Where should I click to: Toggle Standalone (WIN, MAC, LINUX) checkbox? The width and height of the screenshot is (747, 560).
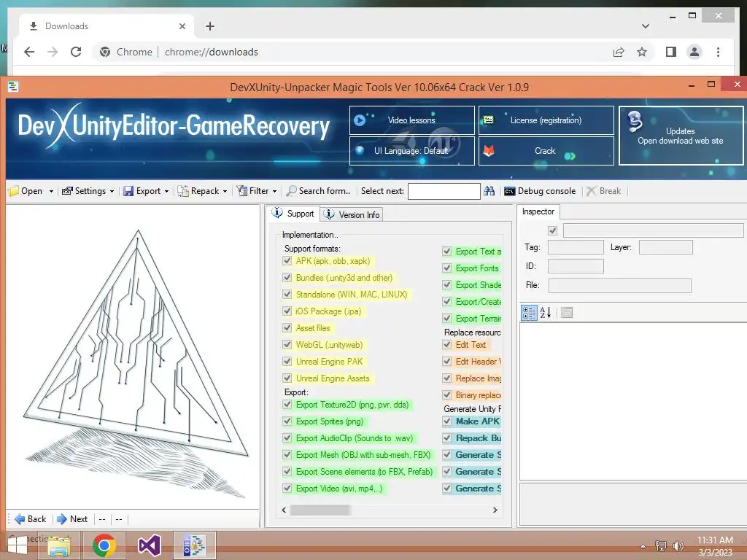[x=287, y=295]
